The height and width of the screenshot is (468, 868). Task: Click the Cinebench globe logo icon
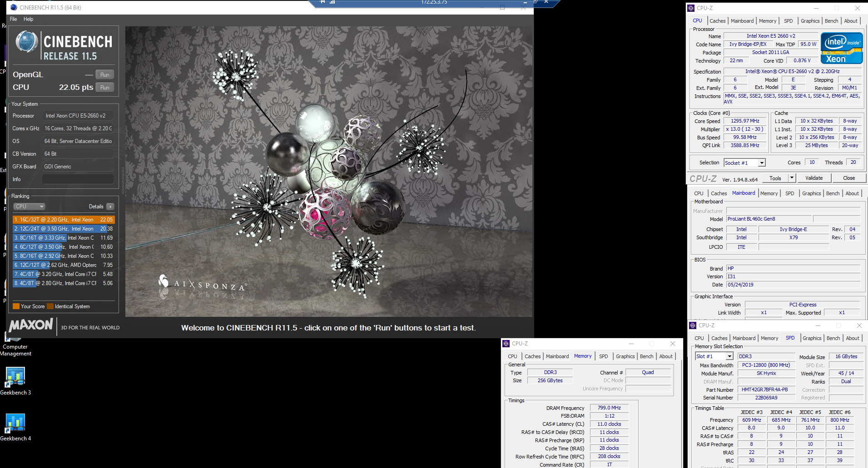(x=26, y=42)
